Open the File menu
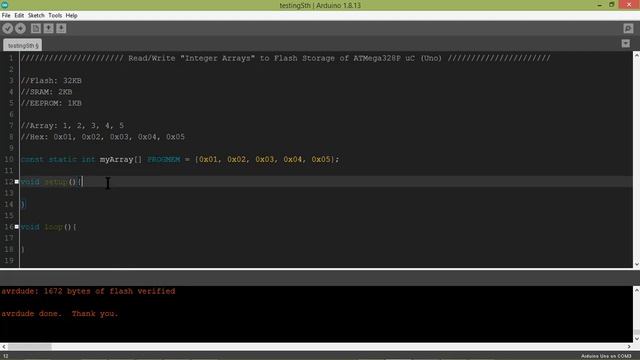The image size is (640, 360). pyautogui.click(x=6, y=16)
